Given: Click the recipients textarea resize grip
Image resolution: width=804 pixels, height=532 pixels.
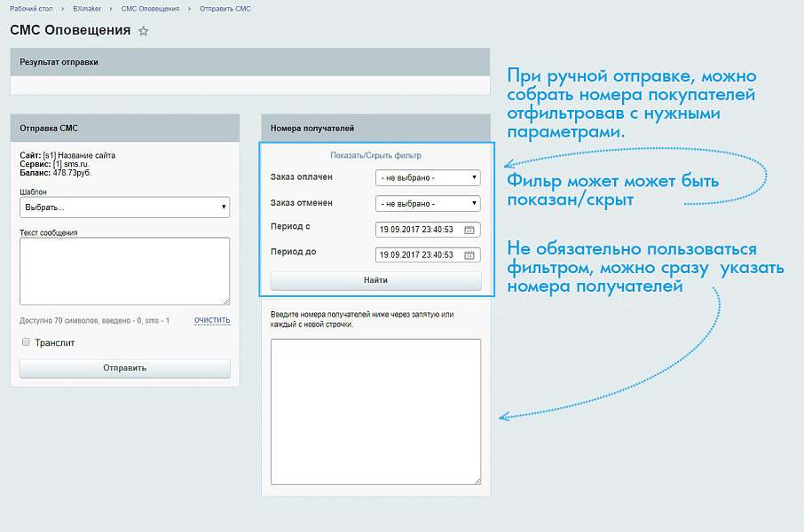Looking at the screenshot, I should (476, 483).
